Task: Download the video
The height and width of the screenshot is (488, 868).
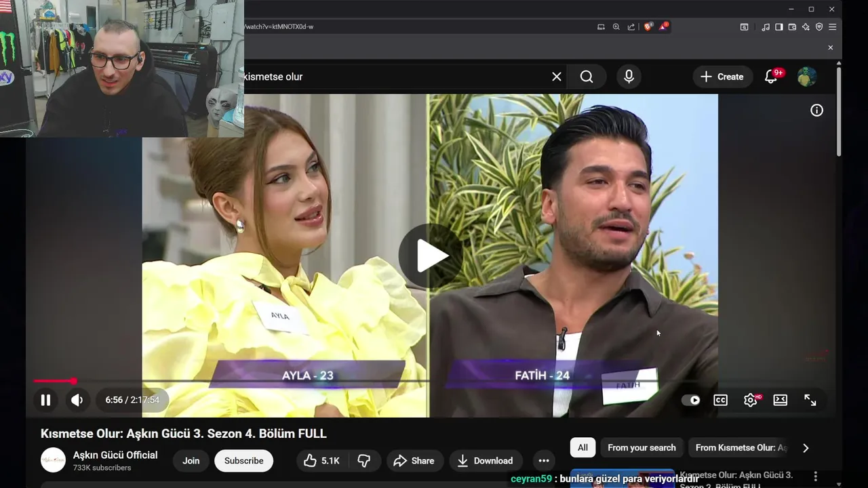Action: [x=486, y=461]
